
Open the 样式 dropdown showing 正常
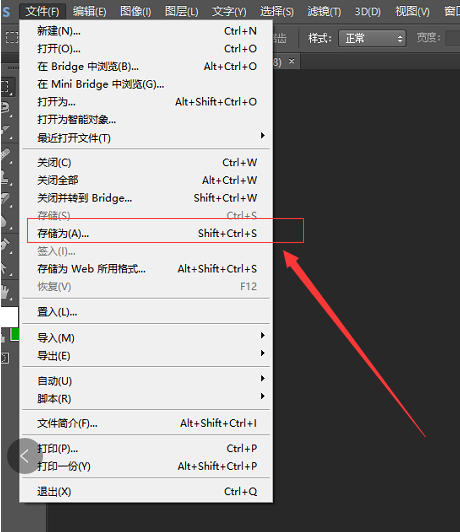click(372, 38)
